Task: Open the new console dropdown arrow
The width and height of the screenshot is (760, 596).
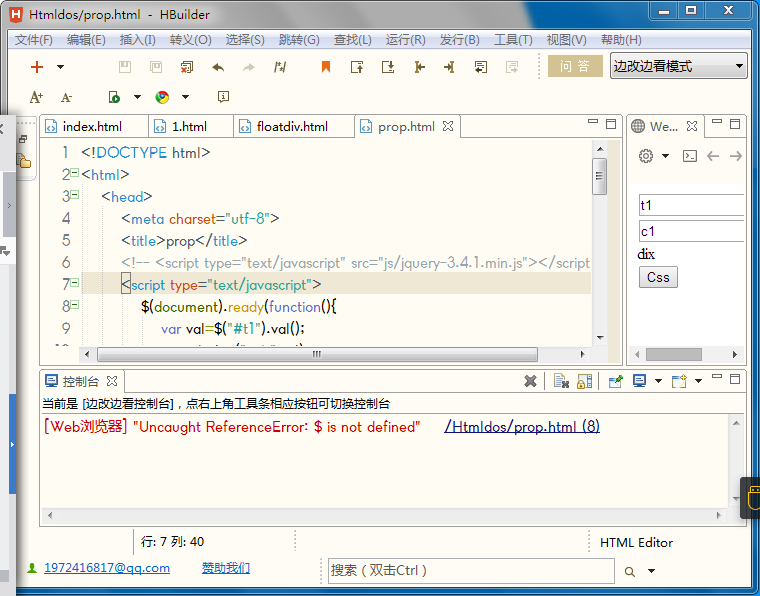Action: 698,381
